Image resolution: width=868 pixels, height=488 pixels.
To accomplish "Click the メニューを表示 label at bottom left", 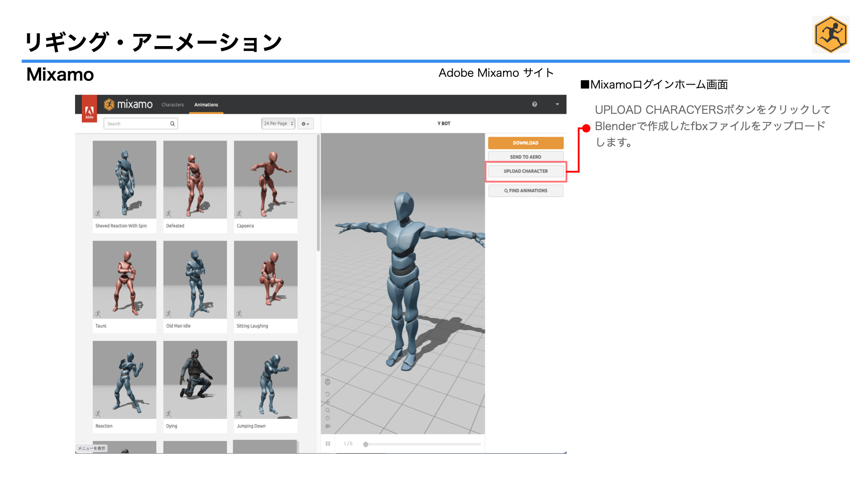I will 92,448.
